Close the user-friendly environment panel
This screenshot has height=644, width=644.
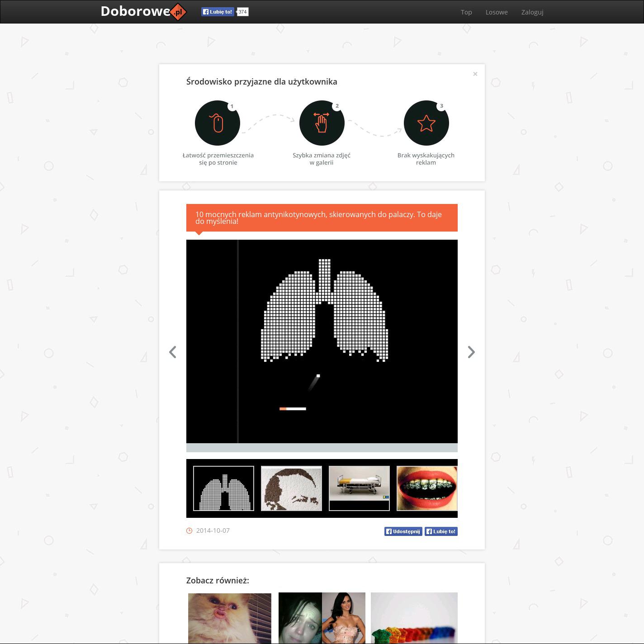[x=475, y=74]
